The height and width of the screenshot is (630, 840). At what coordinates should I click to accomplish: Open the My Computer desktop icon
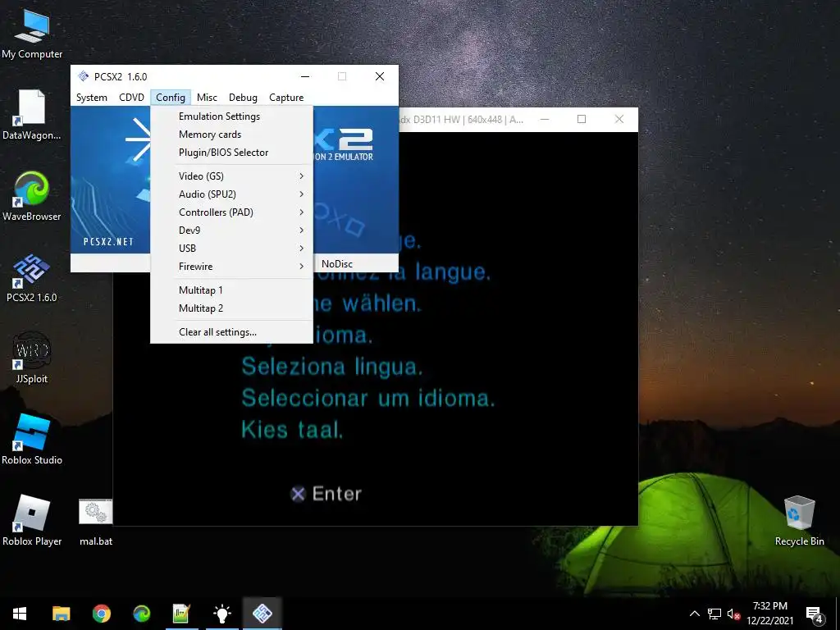coord(32,33)
